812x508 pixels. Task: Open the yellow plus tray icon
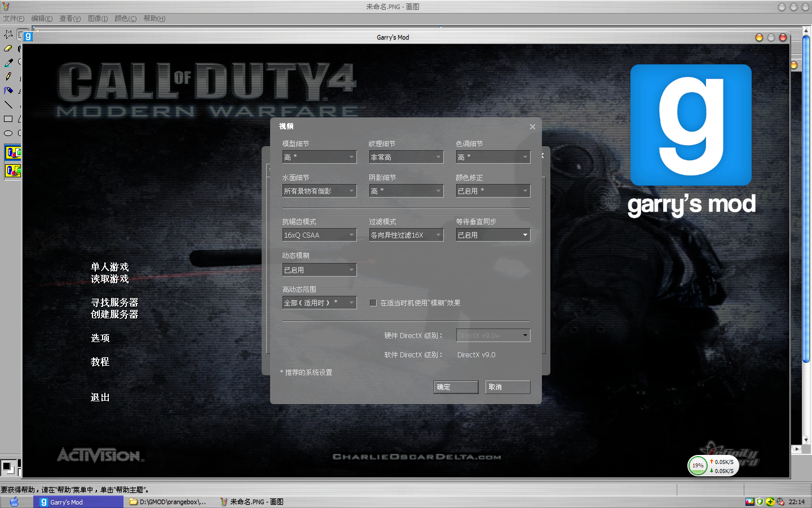point(770,502)
